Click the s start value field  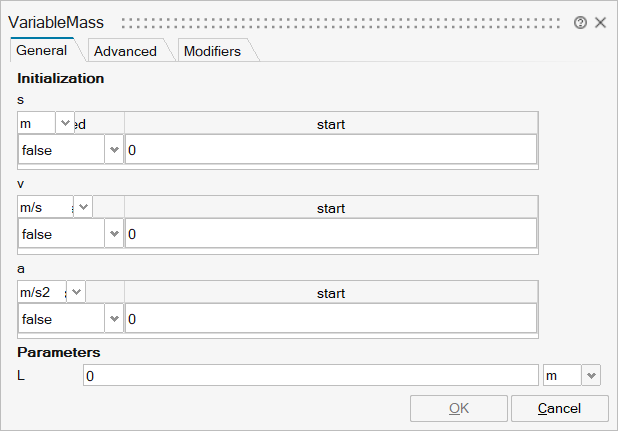330,150
